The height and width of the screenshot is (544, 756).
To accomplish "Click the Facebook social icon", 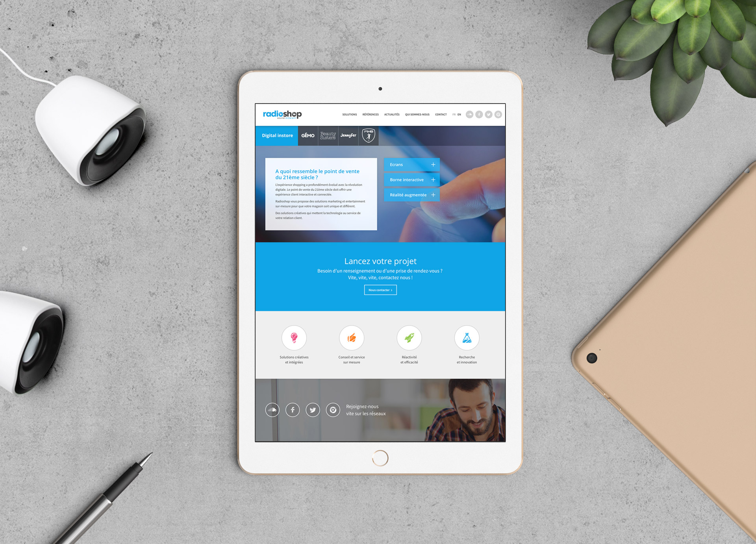I will pyautogui.click(x=292, y=409).
